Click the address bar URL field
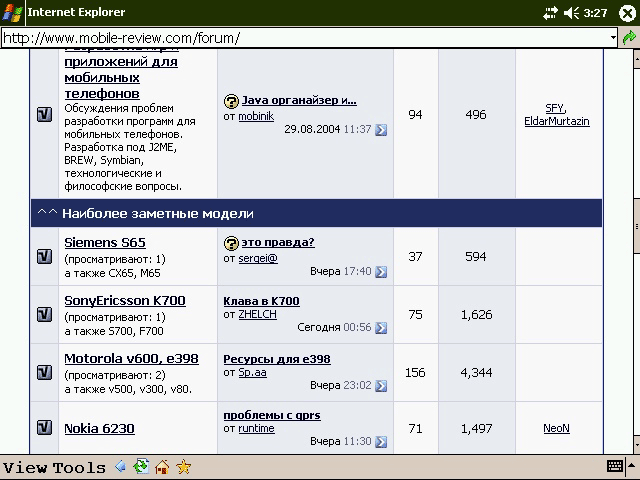Screen dimensions: 640x480 (x=304, y=38)
